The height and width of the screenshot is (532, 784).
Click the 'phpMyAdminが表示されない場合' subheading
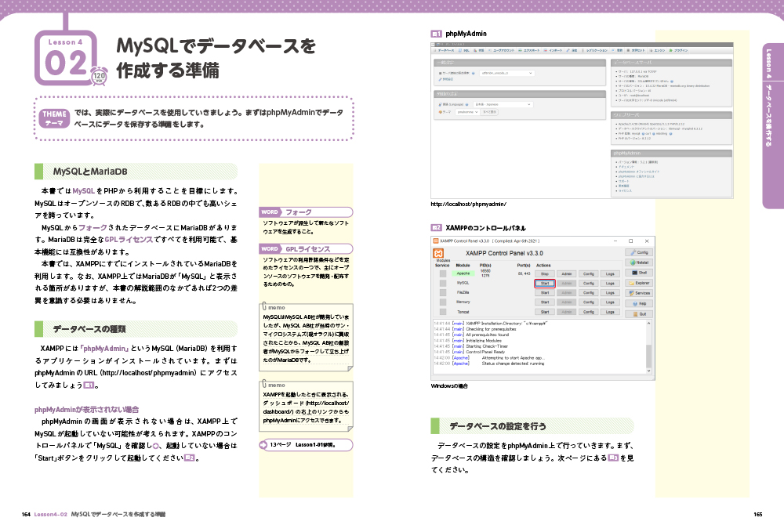tap(86, 409)
